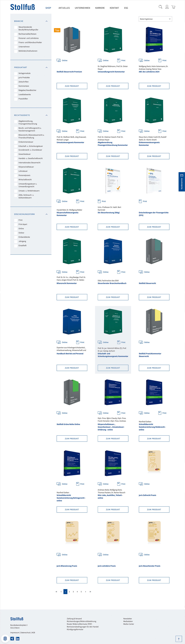This screenshot has width=185, height=644.
Task: Open the ESG menu item
Action: click(126, 8)
